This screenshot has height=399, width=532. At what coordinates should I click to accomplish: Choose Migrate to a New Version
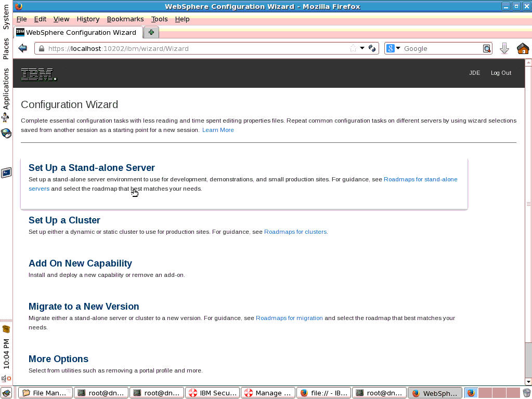tap(84, 307)
